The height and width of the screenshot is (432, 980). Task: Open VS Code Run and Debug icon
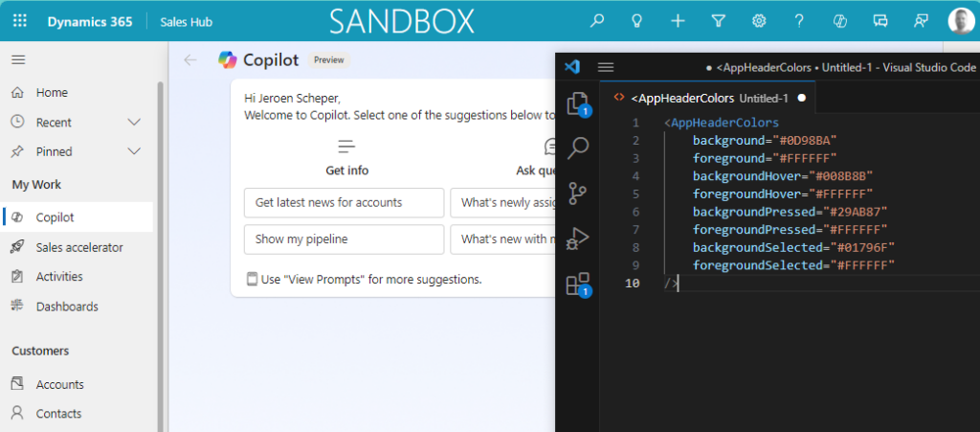pyautogui.click(x=577, y=239)
